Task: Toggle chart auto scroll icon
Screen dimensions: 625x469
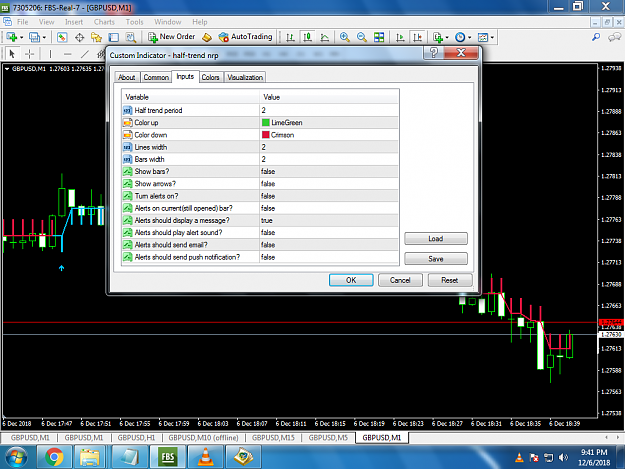Action: point(400,37)
